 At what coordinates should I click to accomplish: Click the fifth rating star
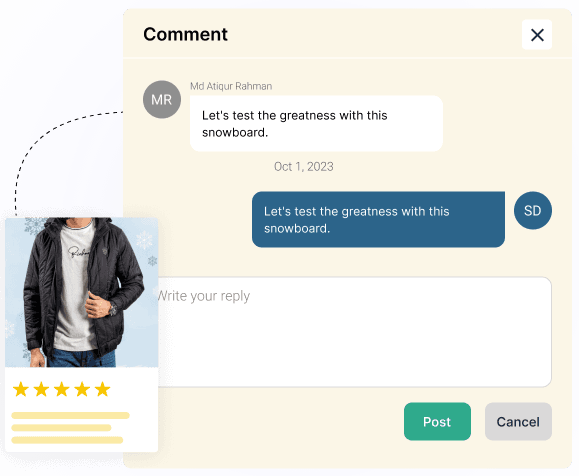[x=102, y=389]
